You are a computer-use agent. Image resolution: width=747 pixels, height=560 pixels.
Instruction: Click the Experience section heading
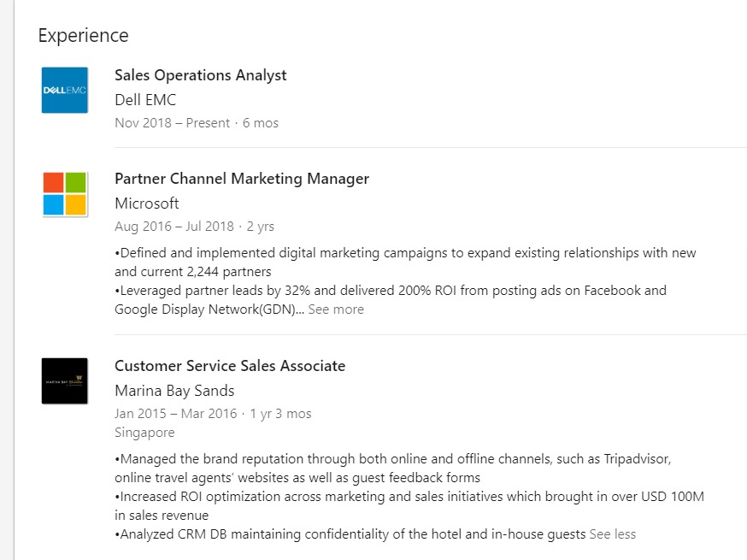84,36
